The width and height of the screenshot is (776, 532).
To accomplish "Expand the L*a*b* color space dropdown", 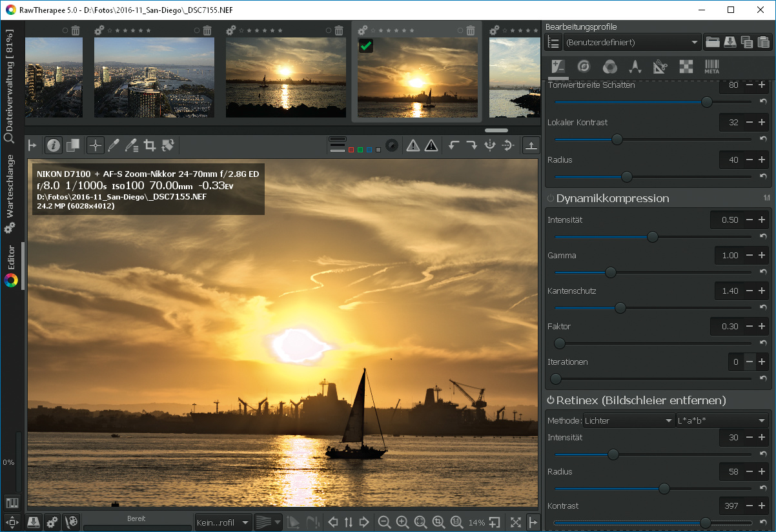I will [720, 420].
